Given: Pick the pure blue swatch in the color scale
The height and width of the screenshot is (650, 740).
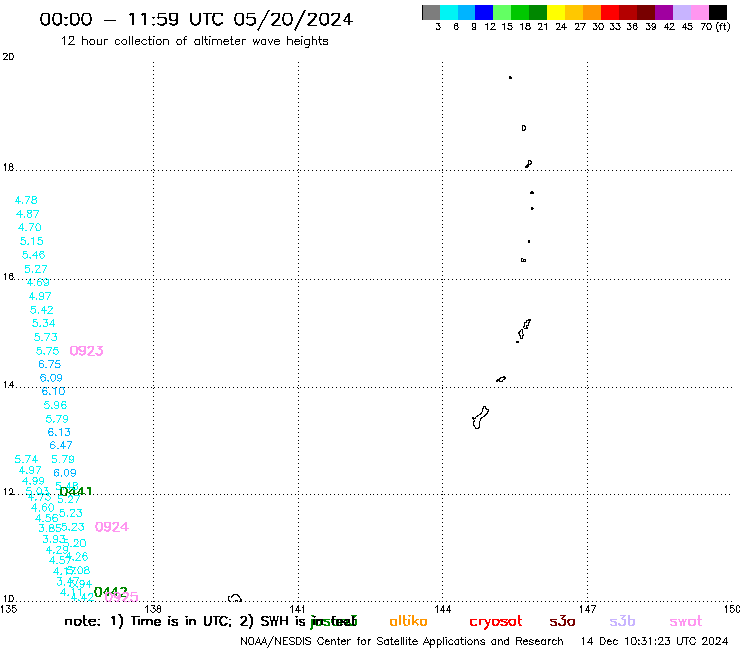Looking at the screenshot, I should (x=484, y=12).
